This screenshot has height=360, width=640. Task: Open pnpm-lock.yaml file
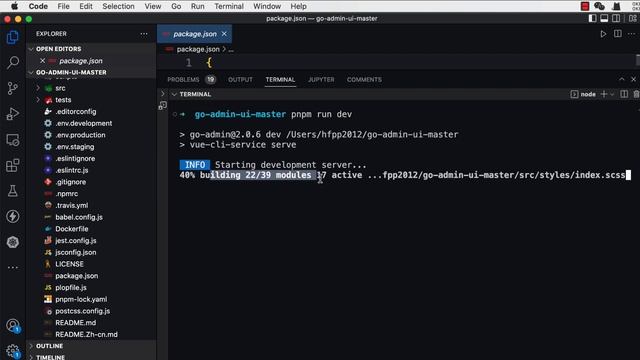(x=81, y=299)
